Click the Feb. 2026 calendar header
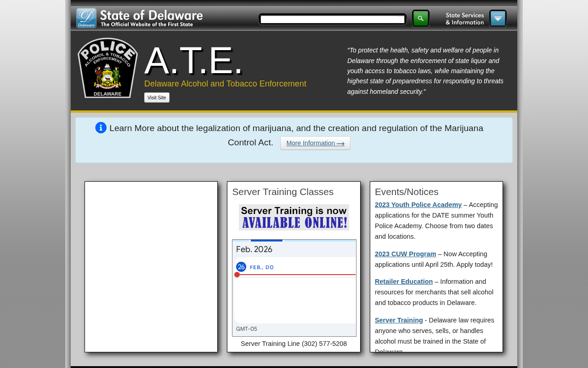The image size is (588, 368). [x=254, y=249]
